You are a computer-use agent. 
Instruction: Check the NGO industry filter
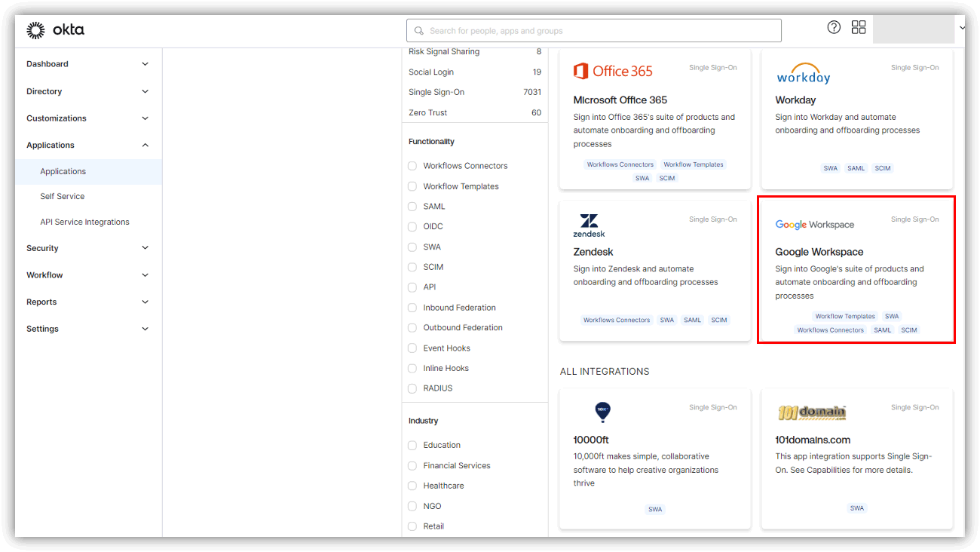(x=412, y=506)
